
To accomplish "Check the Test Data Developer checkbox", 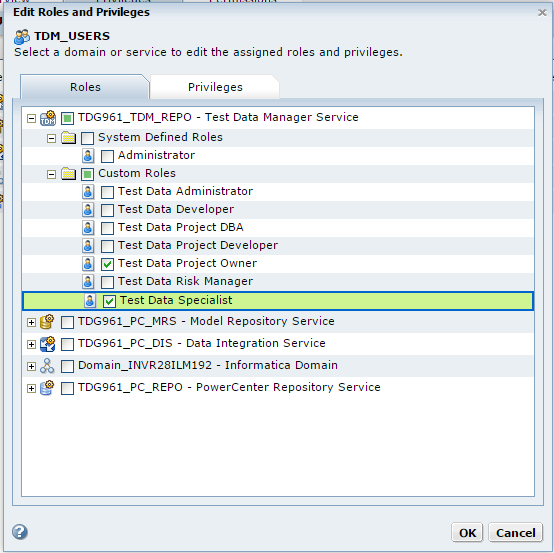I will coord(107,210).
